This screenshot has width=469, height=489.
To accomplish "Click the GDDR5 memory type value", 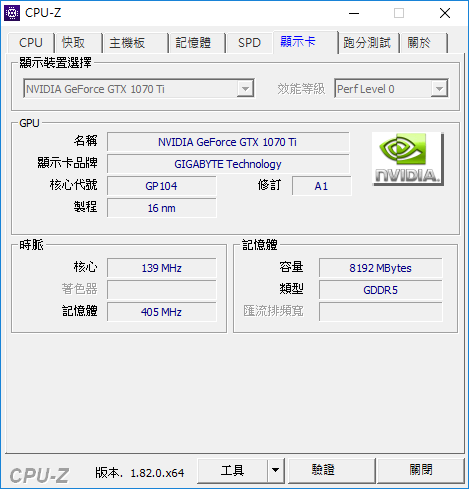I will click(381, 290).
